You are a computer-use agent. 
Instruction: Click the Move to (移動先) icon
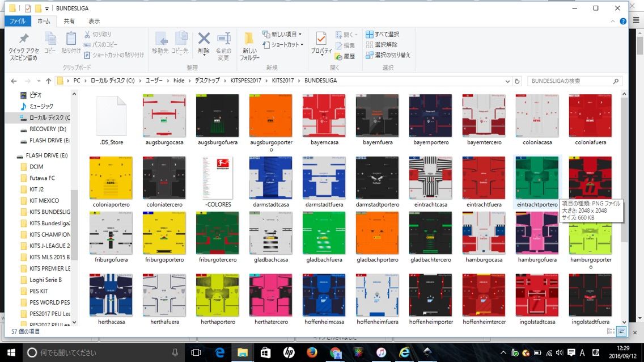160,39
